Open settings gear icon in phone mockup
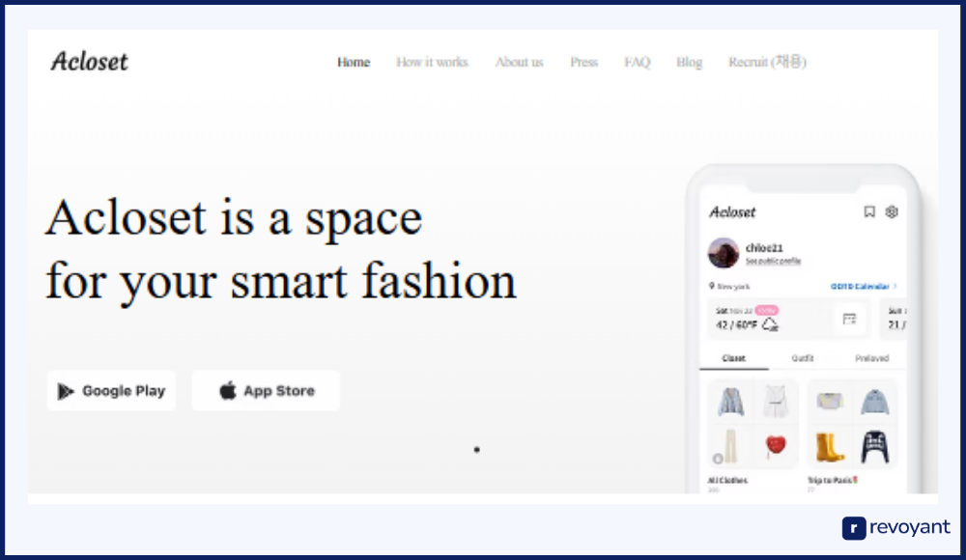The height and width of the screenshot is (560, 966). [892, 211]
